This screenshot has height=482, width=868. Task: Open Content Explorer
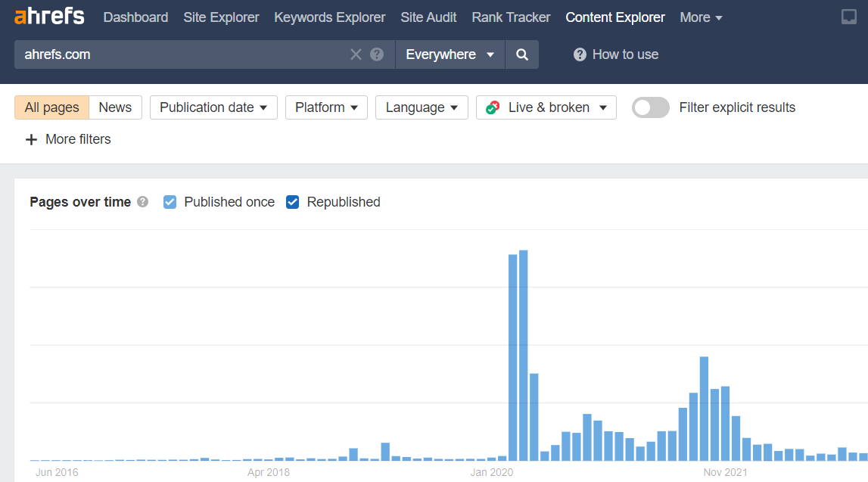pos(615,17)
